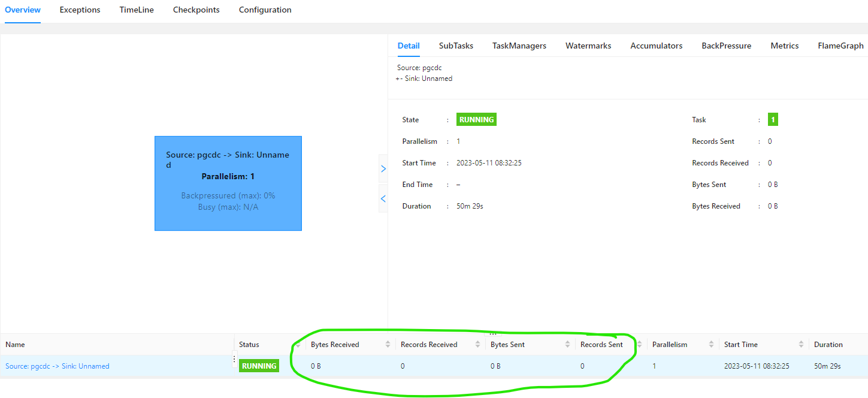This screenshot has height=398, width=868.
Task: Open the BackPressure tab
Action: click(727, 46)
